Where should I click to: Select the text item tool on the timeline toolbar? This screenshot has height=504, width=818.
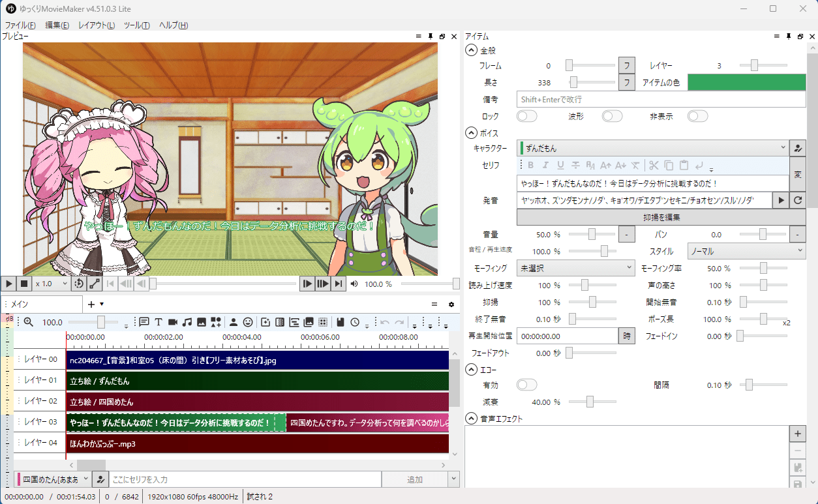coord(159,321)
